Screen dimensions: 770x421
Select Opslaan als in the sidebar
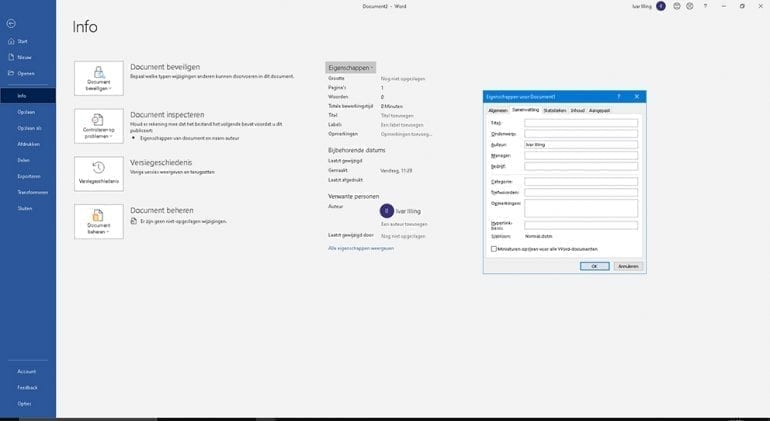coord(29,128)
